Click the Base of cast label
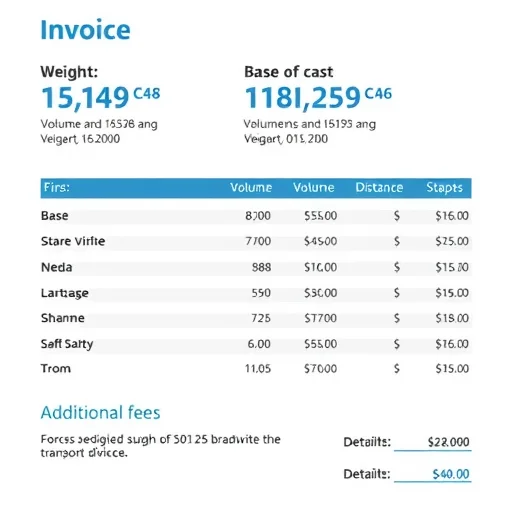The height and width of the screenshot is (512, 512). pyautogui.click(x=289, y=72)
